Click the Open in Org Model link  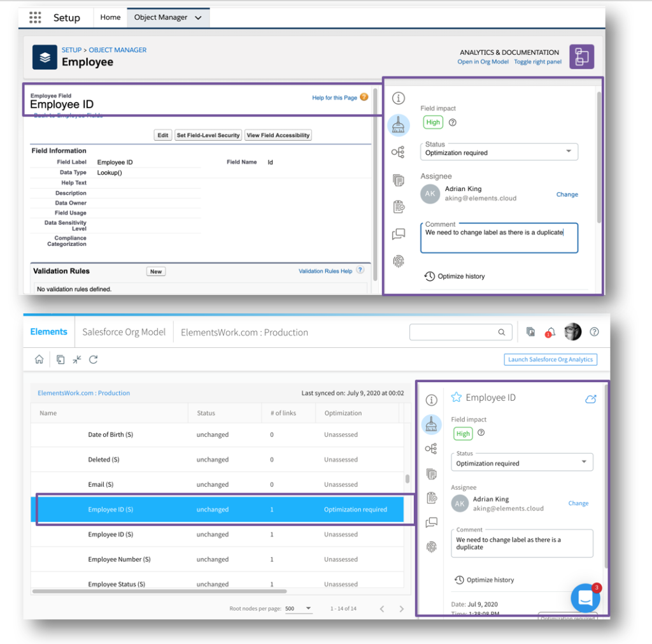point(483,62)
